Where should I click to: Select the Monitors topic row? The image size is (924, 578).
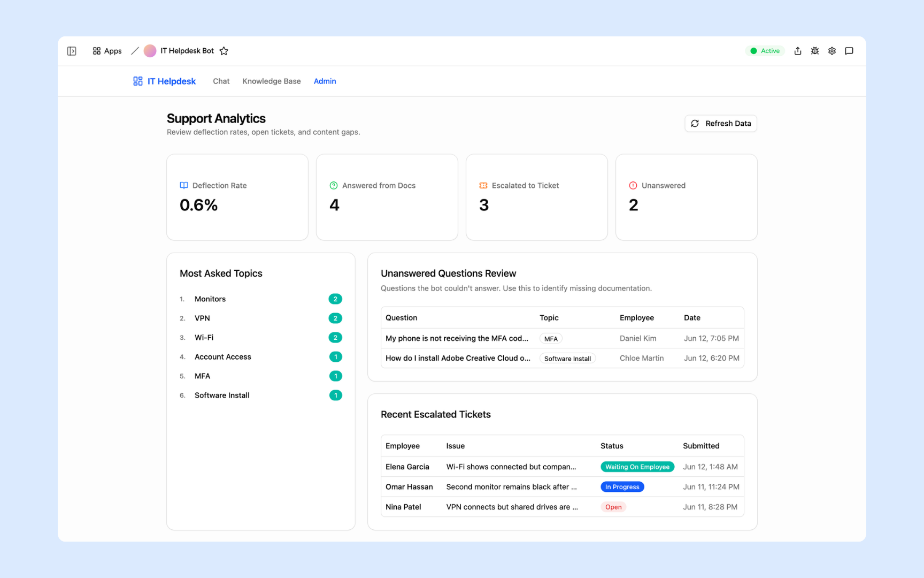[x=261, y=299]
